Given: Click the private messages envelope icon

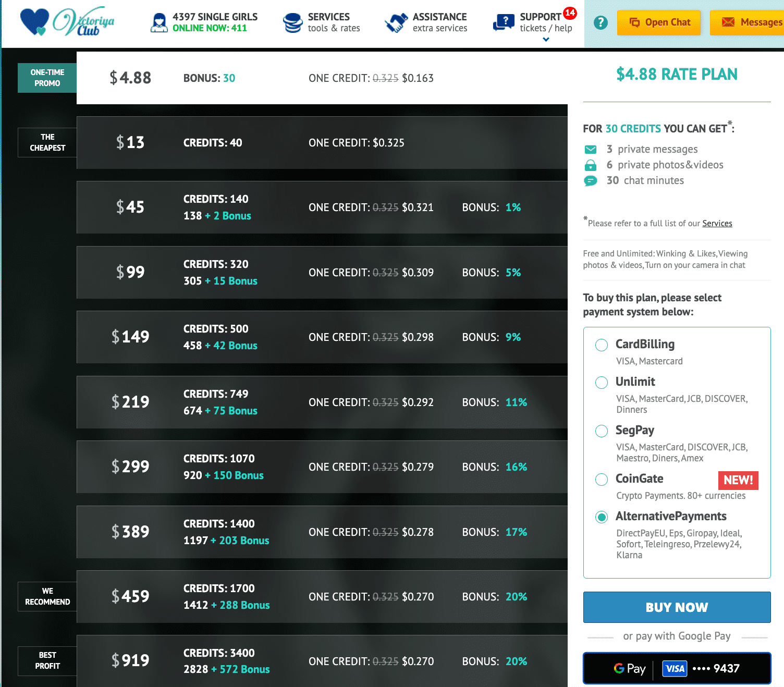Looking at the screenshot, I should [590, 150].
